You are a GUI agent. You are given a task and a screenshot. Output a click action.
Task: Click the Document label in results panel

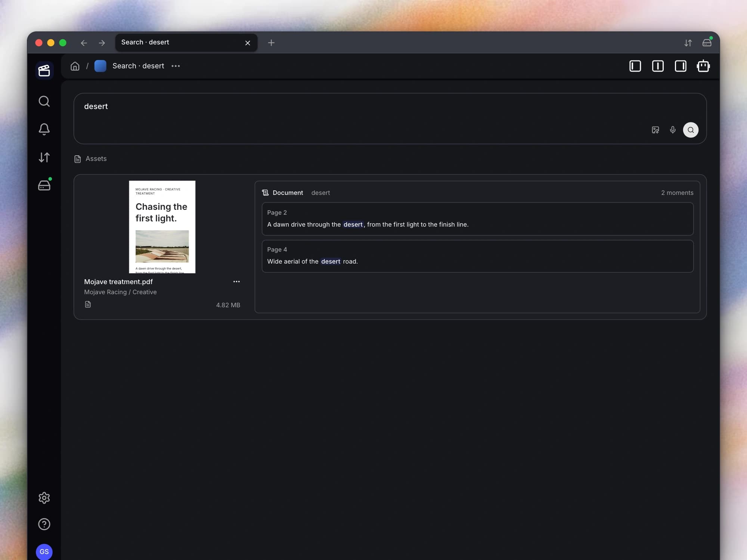(288, 193)
